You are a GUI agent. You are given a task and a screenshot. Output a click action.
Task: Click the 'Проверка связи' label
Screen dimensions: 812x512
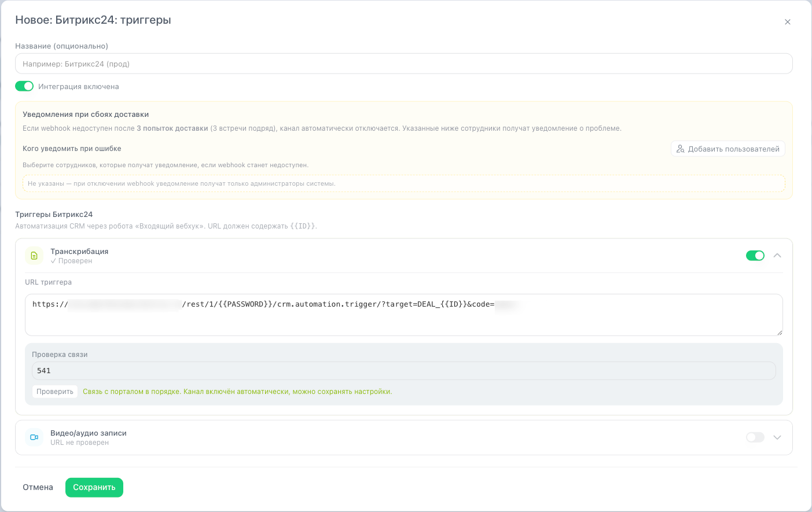(x=60, y=355)
